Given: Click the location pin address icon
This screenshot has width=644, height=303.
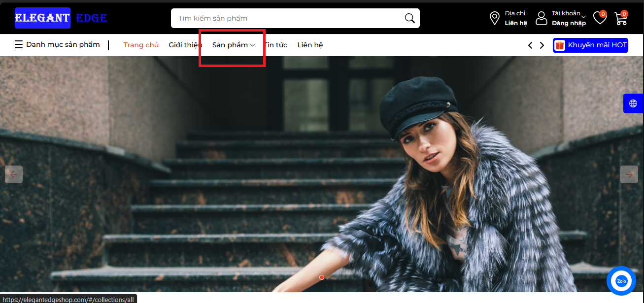Looking at the screenshot, I should pyautogui.click(x=494, y=18).
